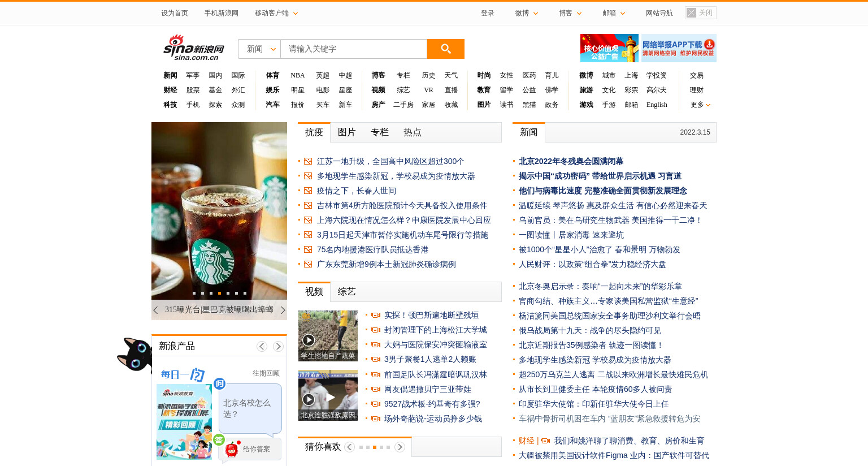Click previous arrow in 猜你喜欢
The width and height of the screenshot is (868, 466).
coord(350,447)
